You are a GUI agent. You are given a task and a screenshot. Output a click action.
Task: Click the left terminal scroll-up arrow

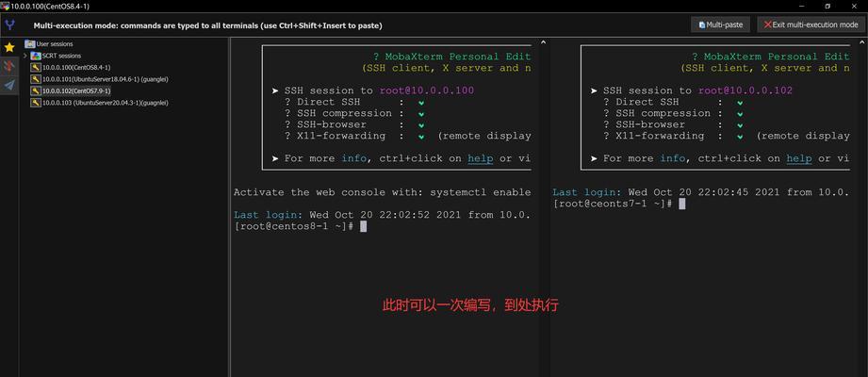click(x=543, y=42)
